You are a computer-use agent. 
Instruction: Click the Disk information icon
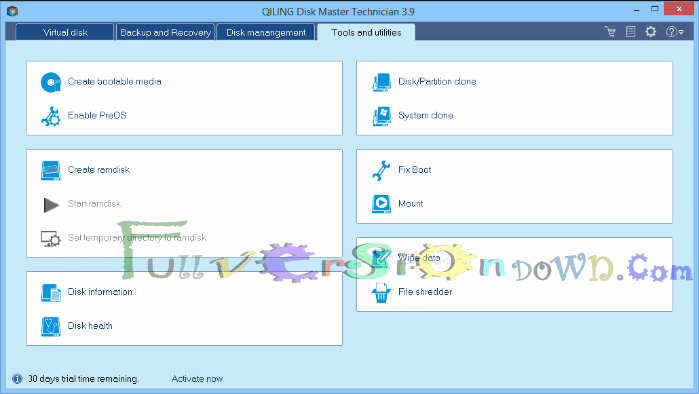pyautogui.click(x=51, y=292)
